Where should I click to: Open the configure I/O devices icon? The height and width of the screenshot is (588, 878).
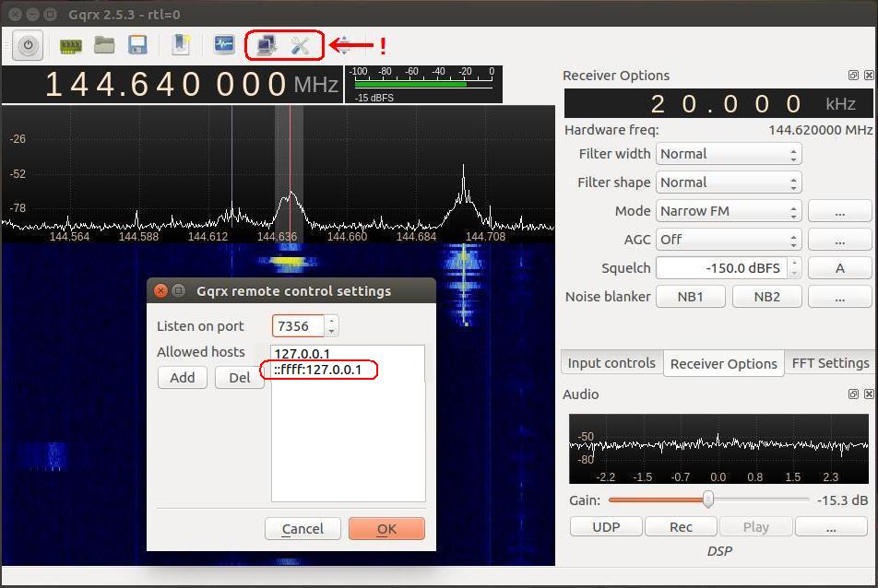click(71, 45)
